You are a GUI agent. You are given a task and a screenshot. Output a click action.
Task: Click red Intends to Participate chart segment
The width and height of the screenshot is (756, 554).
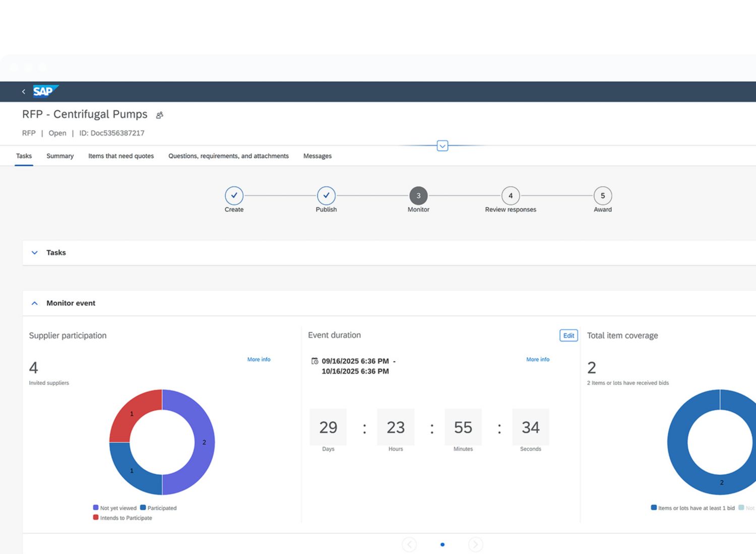pos(134,413)
